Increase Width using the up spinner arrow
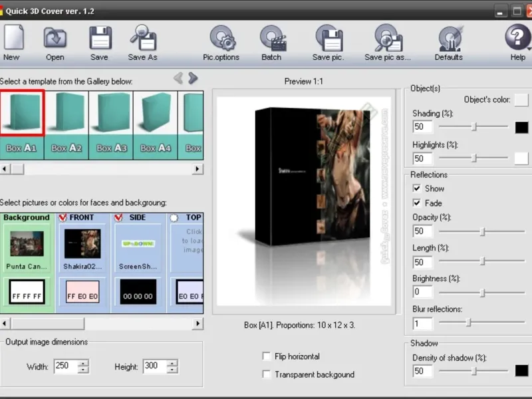This screenshot has height=399, width=532. [82, 363]
